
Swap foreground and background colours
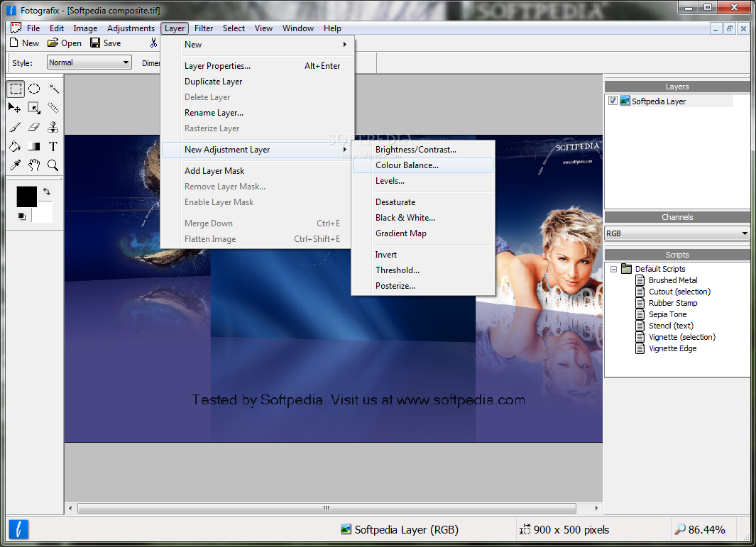[x=47, y=192]
